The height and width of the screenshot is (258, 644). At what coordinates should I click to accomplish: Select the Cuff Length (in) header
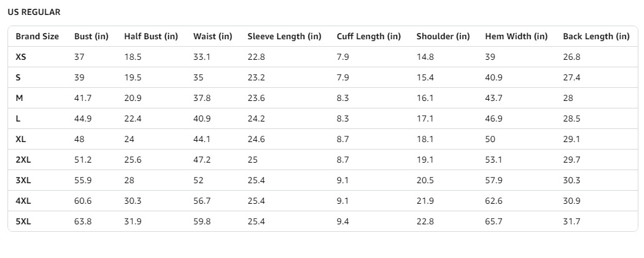[368, 36]
